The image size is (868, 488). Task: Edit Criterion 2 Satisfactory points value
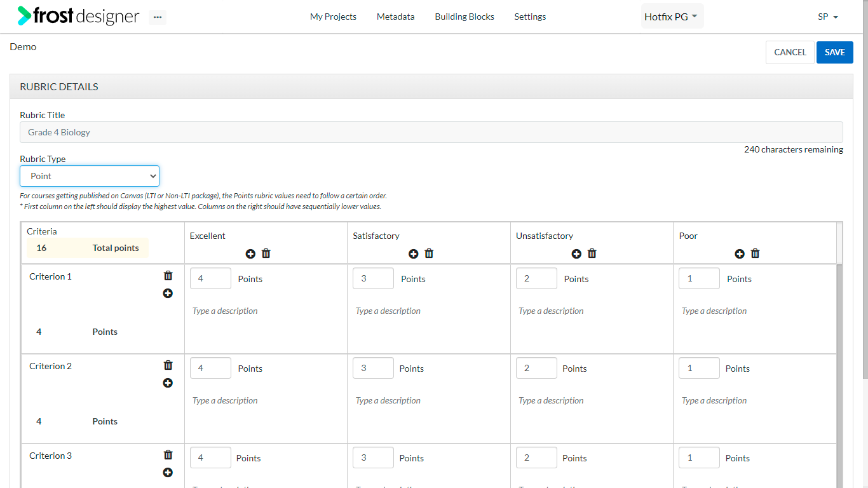click(373, 368)
